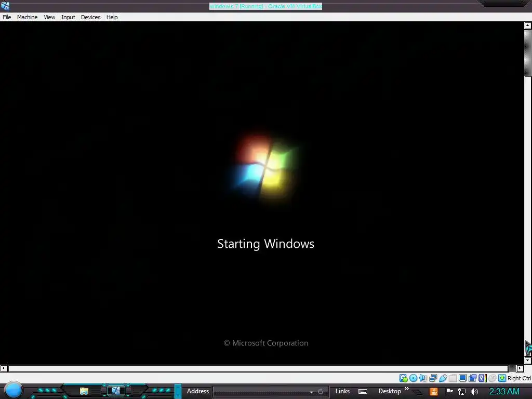Image resolution: width=532 pixels, height=399 pixels.
Task: Click the audio status icon in VirtualBox
Action: (x=423, y=378)
